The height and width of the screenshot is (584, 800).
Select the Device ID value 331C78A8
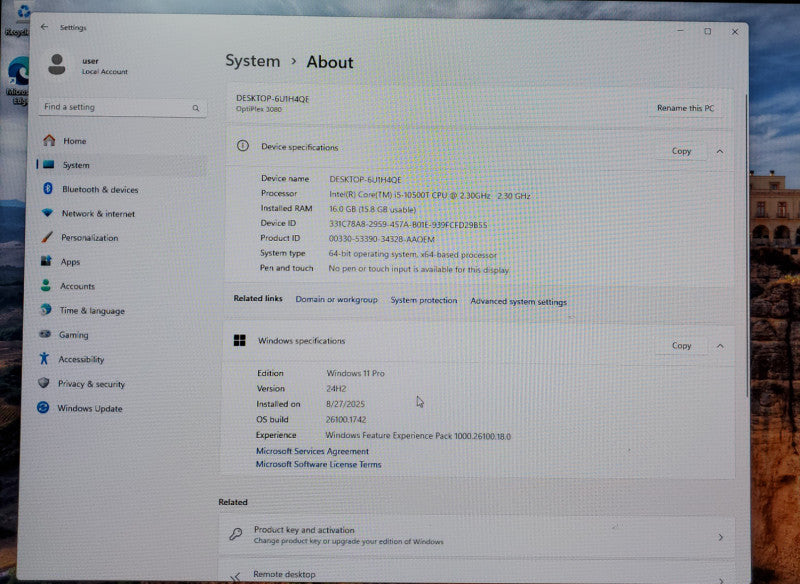pos(408,224)
